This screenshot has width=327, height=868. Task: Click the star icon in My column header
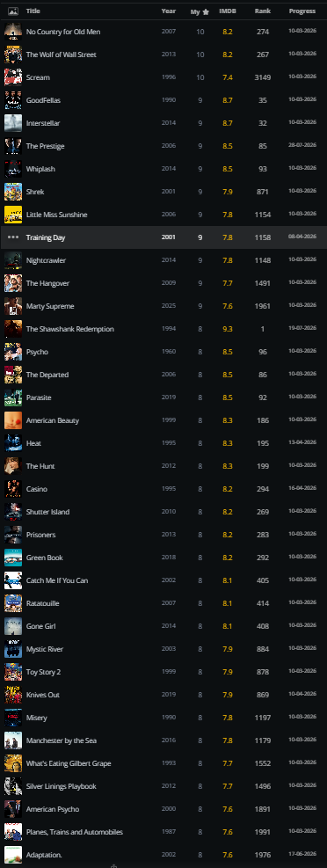[206, 11]
